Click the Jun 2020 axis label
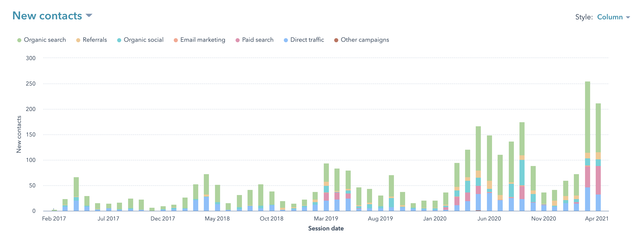The image size is (644, 249). pyautogui.click(x=489, y=219)
